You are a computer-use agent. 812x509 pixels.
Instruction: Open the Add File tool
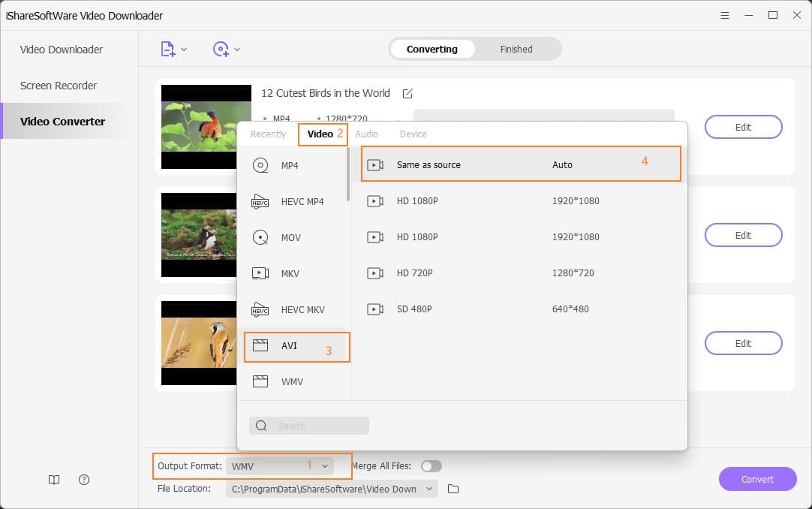[168, 48]
